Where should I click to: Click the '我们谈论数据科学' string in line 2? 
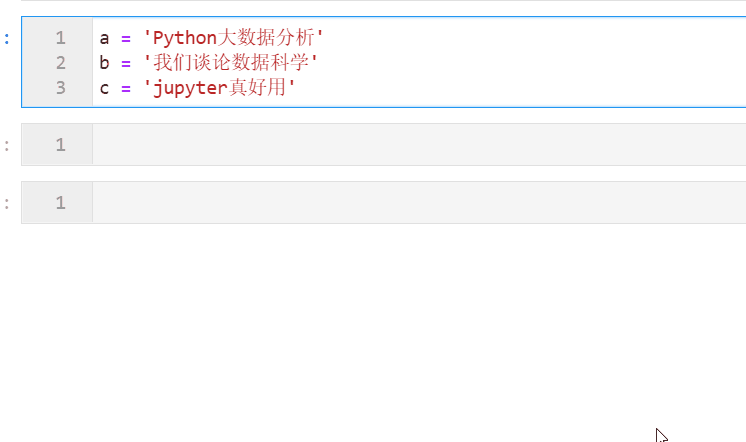(x=230, y=64)
